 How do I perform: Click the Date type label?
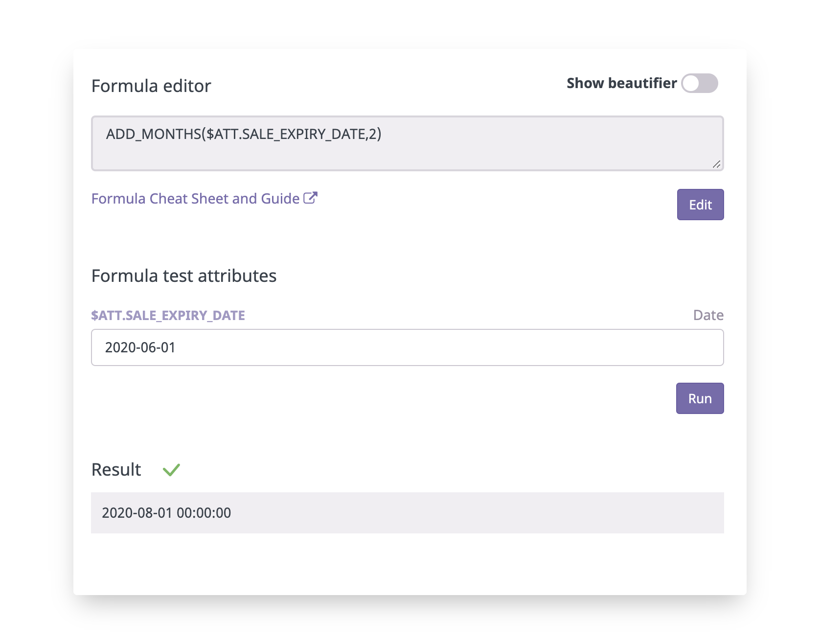(708, 315)
